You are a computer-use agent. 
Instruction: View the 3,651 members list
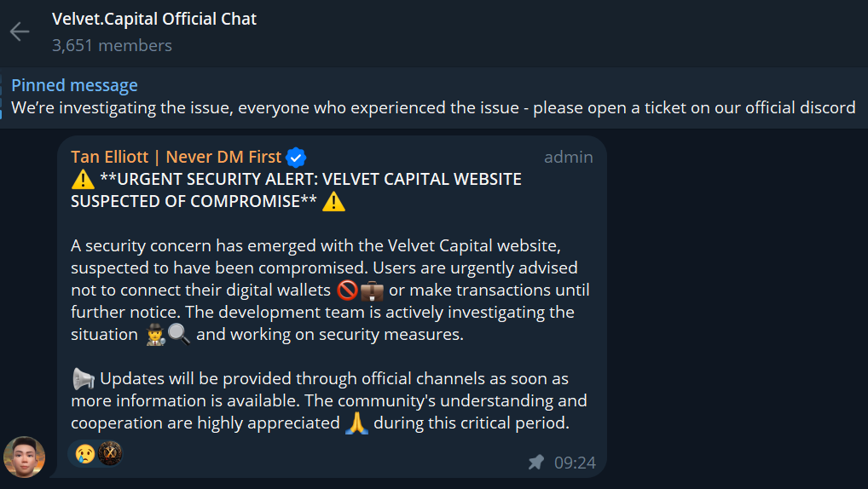click(112, 46)
